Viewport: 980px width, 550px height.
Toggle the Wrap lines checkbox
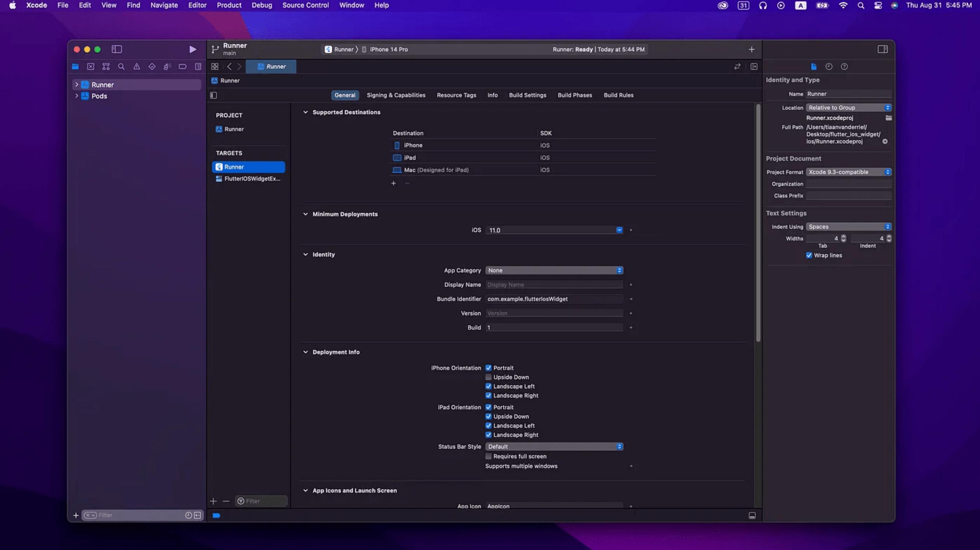click(x=809, y=255)
